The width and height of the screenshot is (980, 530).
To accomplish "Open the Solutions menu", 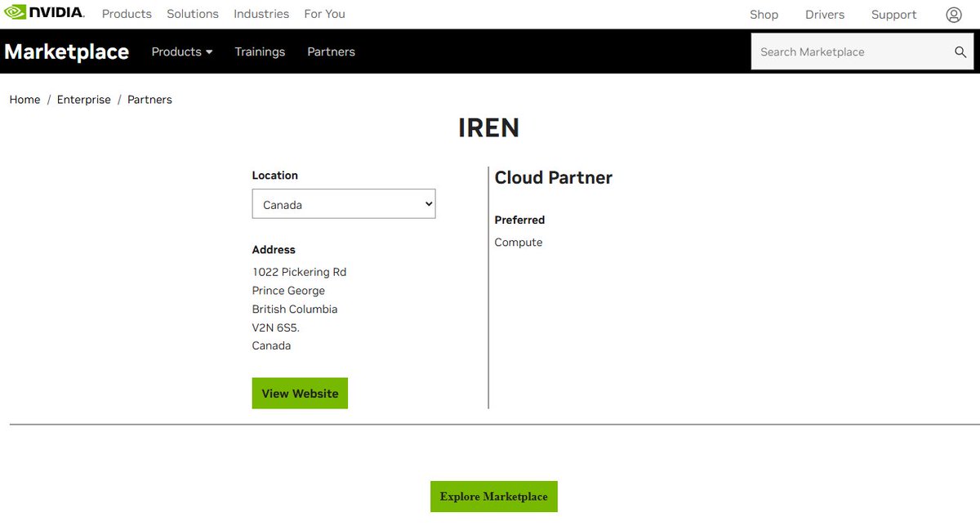I will pos(193,14).
